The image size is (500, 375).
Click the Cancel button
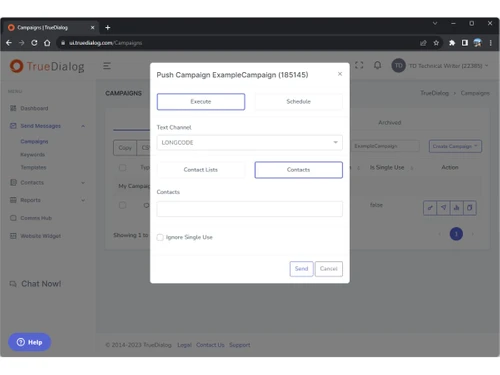pyautogui.click(x=329, y=269)
